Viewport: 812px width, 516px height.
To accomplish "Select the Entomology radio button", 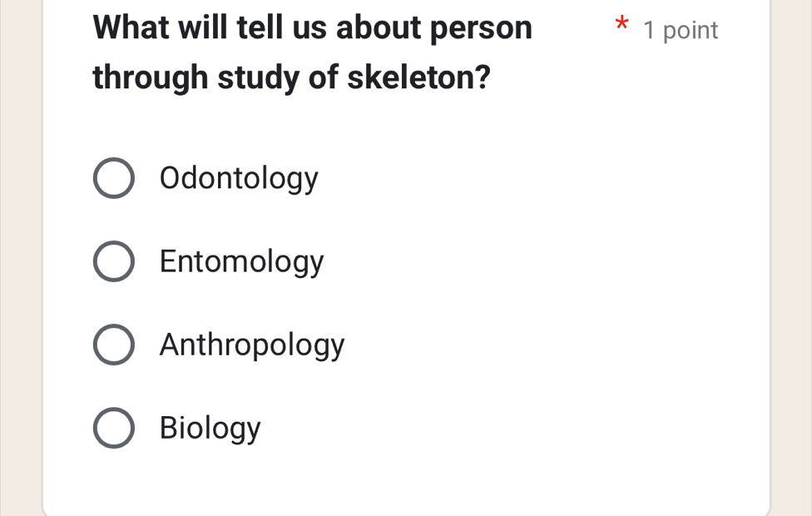I will coord(114,260).
